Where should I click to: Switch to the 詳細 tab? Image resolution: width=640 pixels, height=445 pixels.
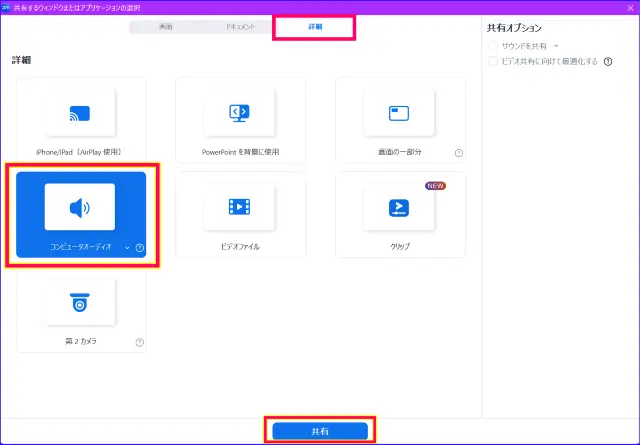tap(314, 27)
